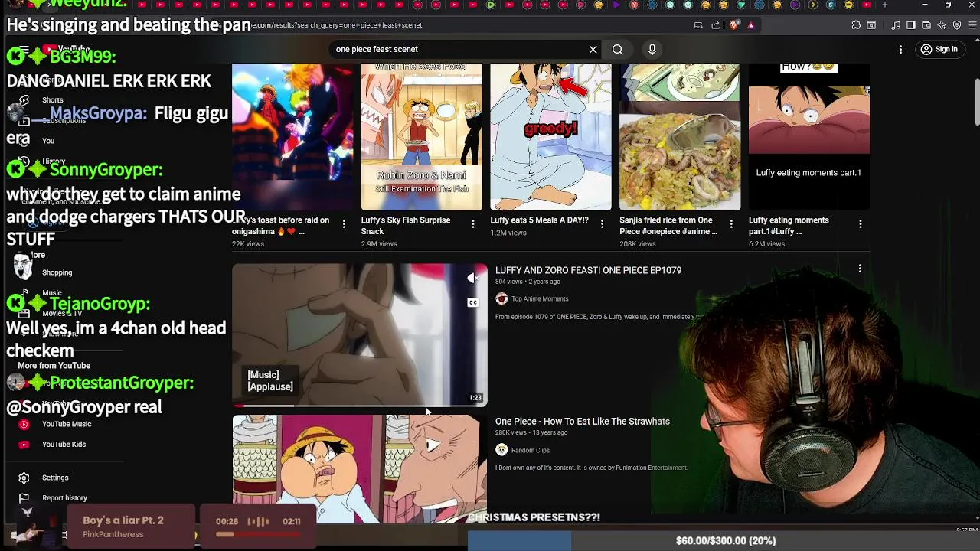Click the Random Clips channel avatar

(501, 450)
